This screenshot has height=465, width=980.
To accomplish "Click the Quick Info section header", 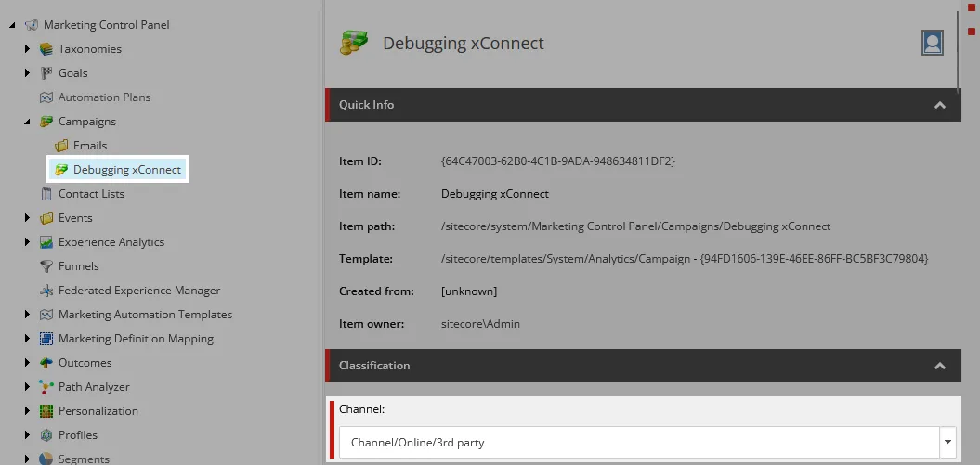I will 643,105.
